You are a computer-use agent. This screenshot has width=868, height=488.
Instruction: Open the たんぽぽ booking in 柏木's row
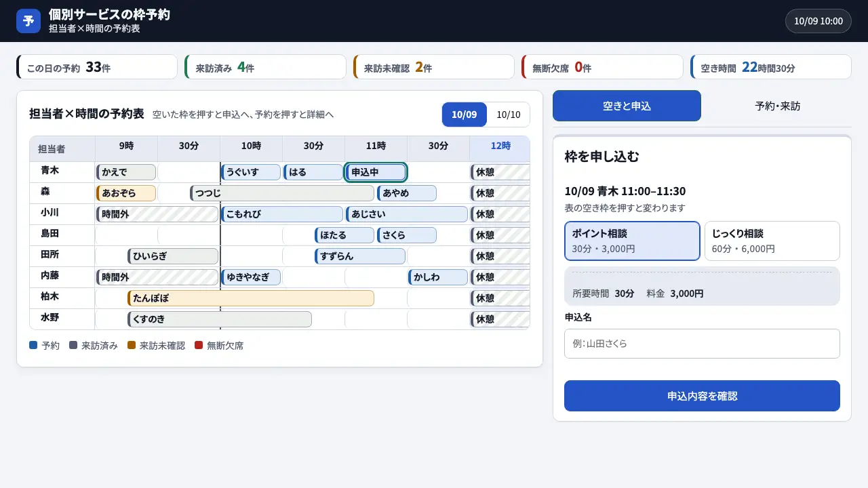251,298
